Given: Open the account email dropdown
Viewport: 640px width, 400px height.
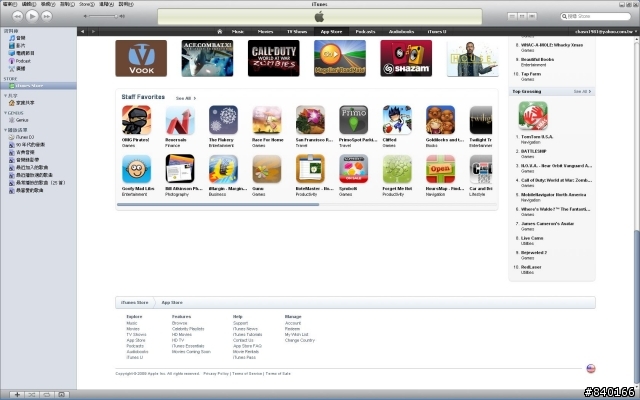Looking at the screenshot, I should (x=605, y=31).
